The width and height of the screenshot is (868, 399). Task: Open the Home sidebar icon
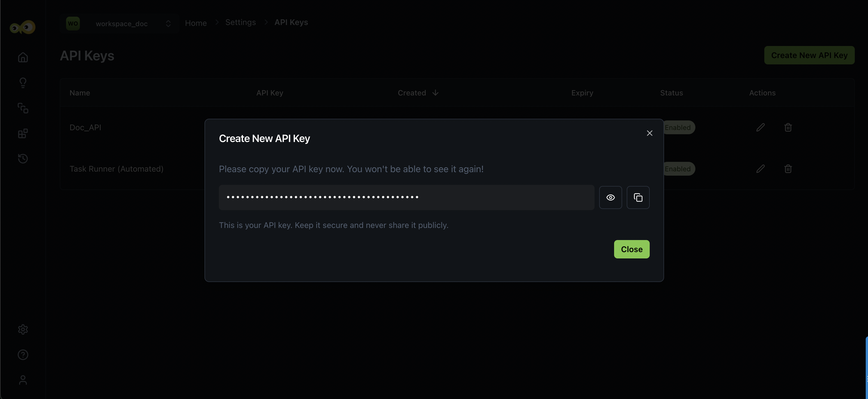23,57
